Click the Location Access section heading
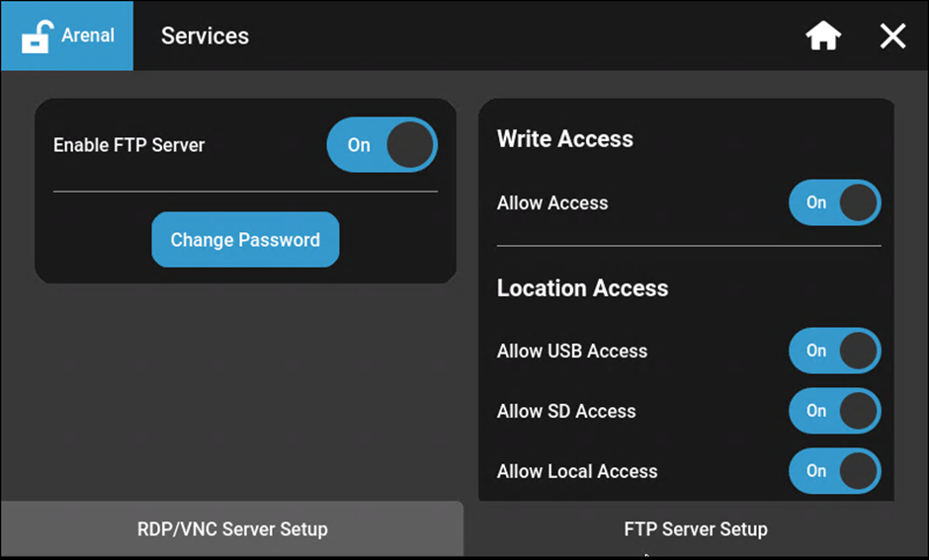This screenshot has height=560, width=929. pos(582,288)
